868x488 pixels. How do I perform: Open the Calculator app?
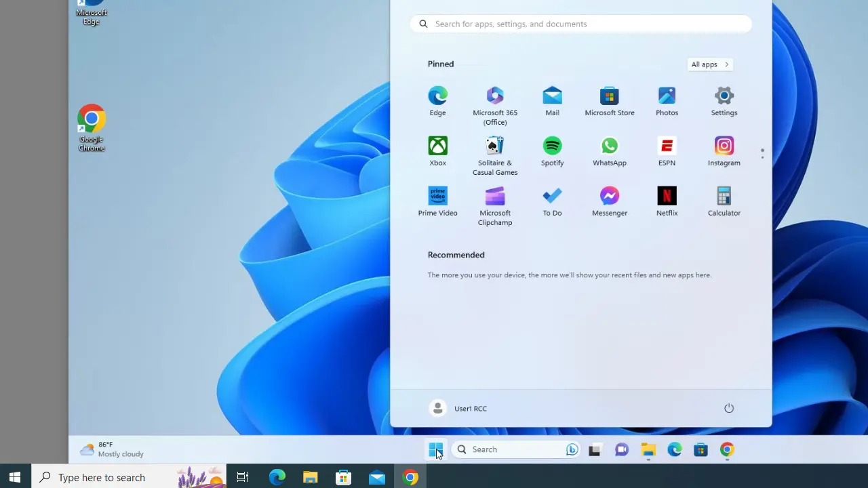[724, 202]
